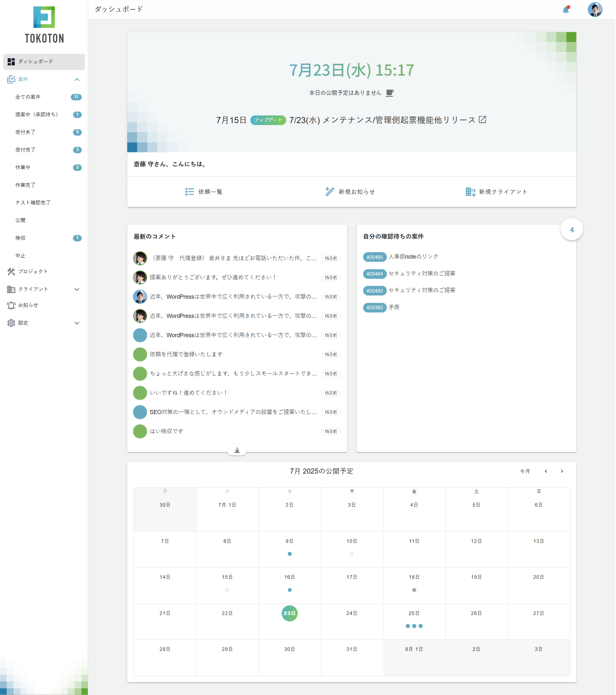The width and height of the screenshot is (616, 695).
Task: Click the プロジェクト tools icon in sidebar
Action: pyautogui.click(x=11, y=272)
